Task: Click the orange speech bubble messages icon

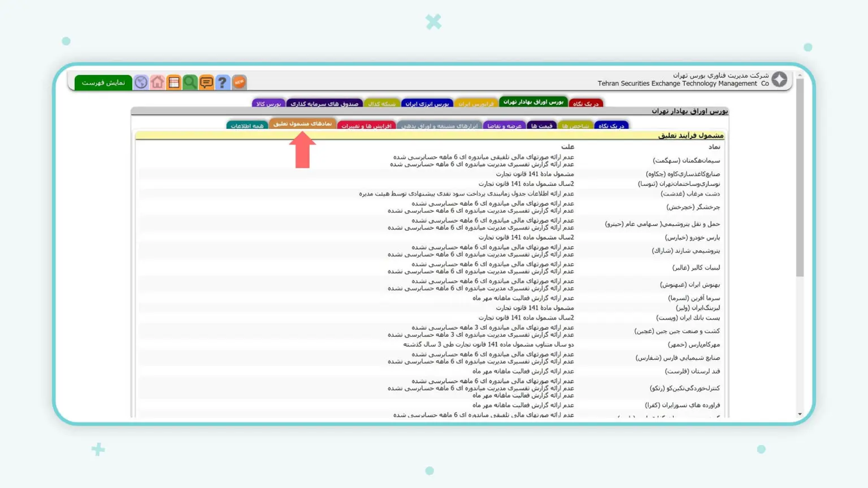Action: pyautogui.click(x=206, y=82)
